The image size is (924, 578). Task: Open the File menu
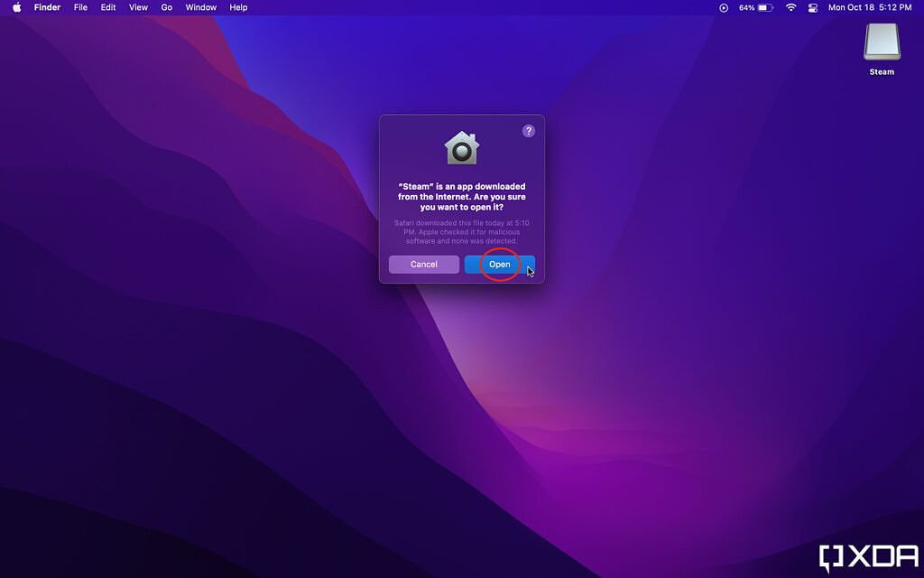(x=80, y=7)
